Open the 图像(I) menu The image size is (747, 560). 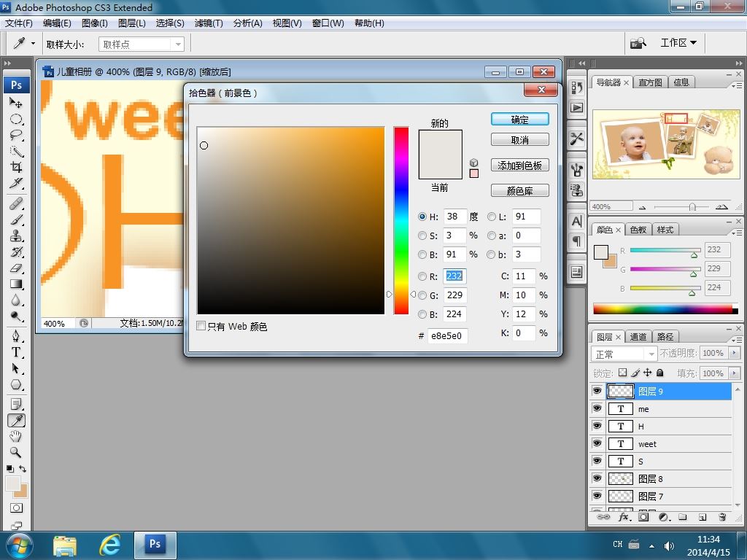pyautogui.click(x=95, y=23)
